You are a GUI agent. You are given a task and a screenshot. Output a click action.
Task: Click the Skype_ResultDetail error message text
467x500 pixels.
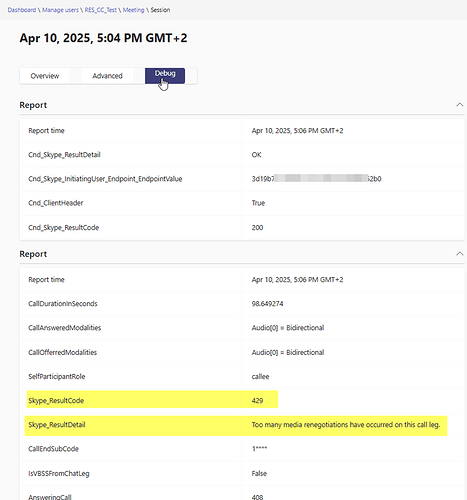pyautogui.click(x=346, y=425)
